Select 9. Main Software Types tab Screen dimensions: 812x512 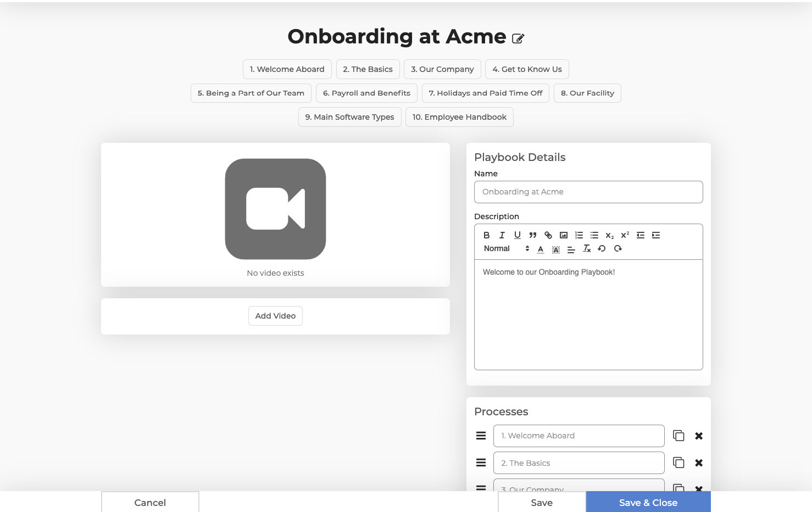(x=350, y=117)
